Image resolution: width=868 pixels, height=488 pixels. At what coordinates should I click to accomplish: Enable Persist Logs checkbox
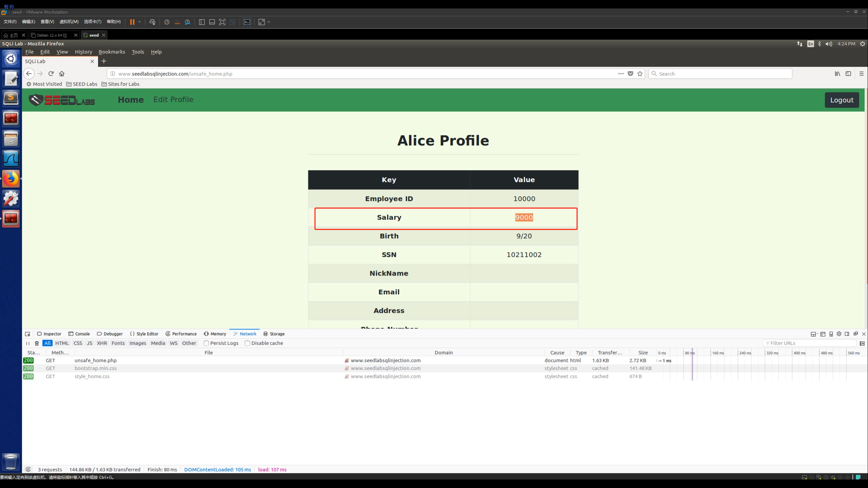coord(206,343)
